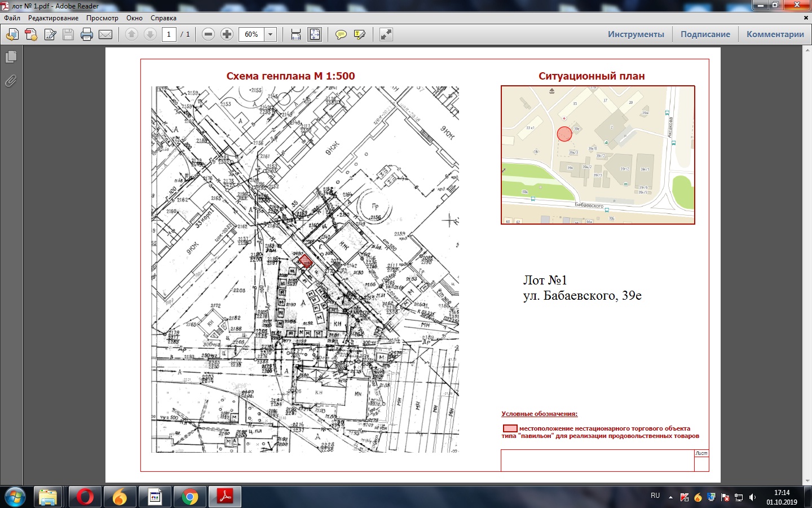Open the zoom level dropdown arrow
The image size is (812, 508).
pos(271,34)
